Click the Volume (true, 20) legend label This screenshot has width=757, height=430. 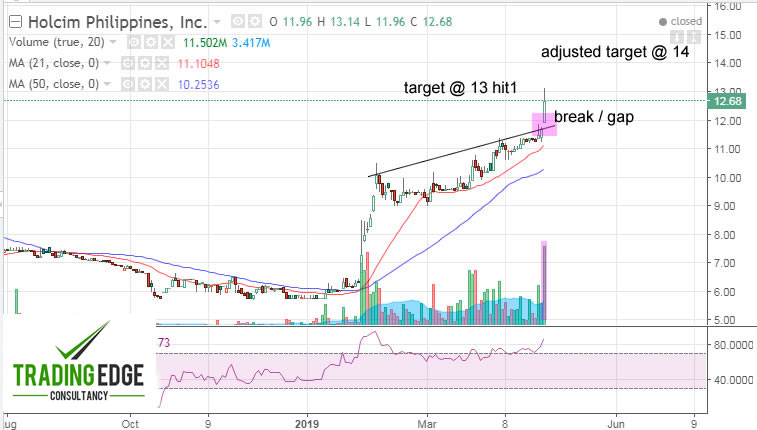[56, 42]
